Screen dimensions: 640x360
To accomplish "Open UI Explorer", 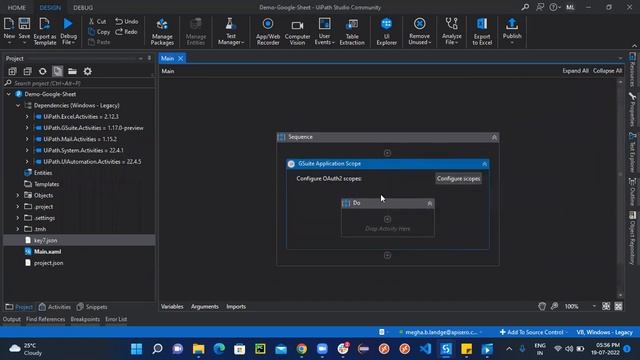I will pyautogui.click(x=387, y=31).
